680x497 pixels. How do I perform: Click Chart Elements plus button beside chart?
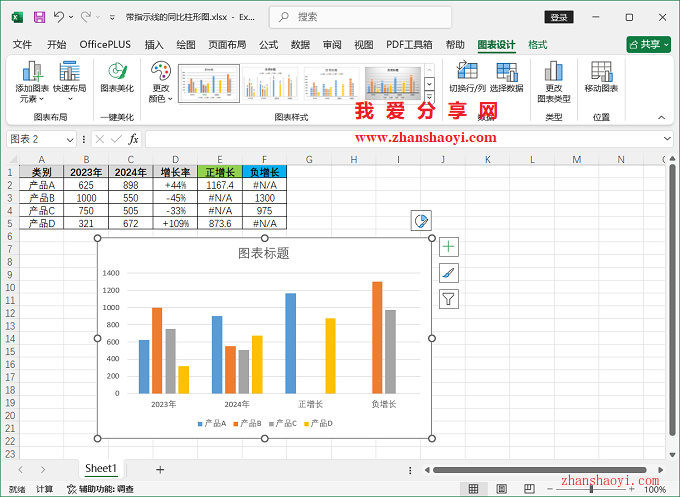pyautogui.click(x=449, y=246)
